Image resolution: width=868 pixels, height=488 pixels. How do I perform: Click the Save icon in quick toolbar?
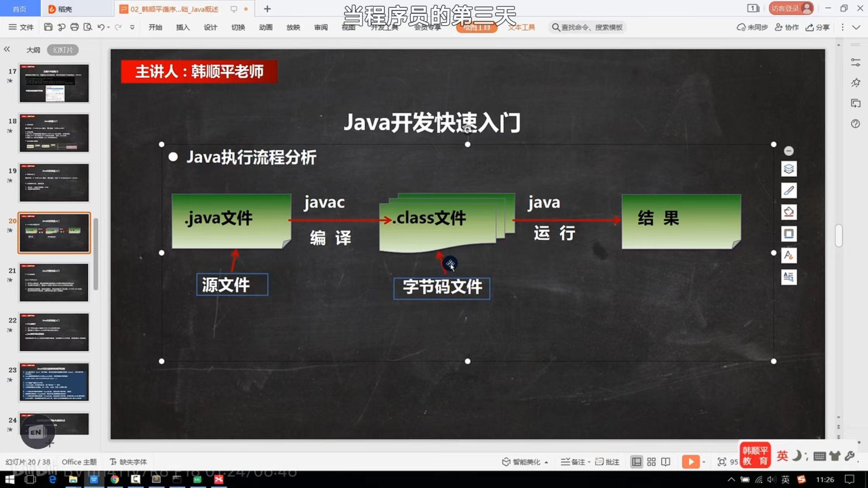click(48, 27)
